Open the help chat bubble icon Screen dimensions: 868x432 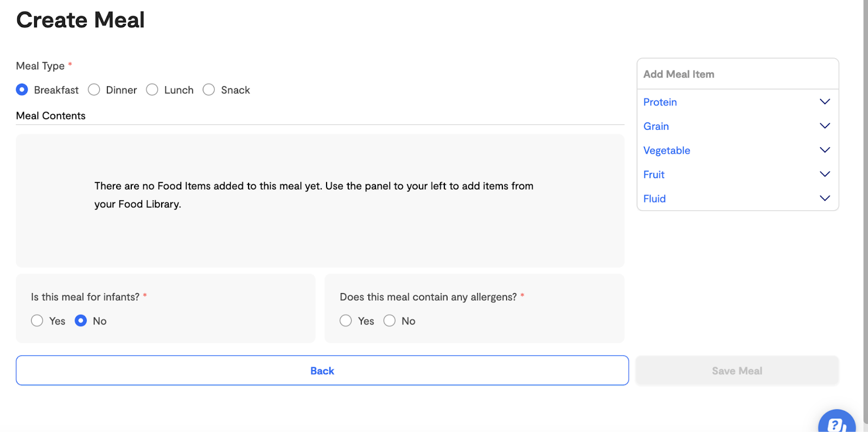pyautogui.click(x=837, y=422)
